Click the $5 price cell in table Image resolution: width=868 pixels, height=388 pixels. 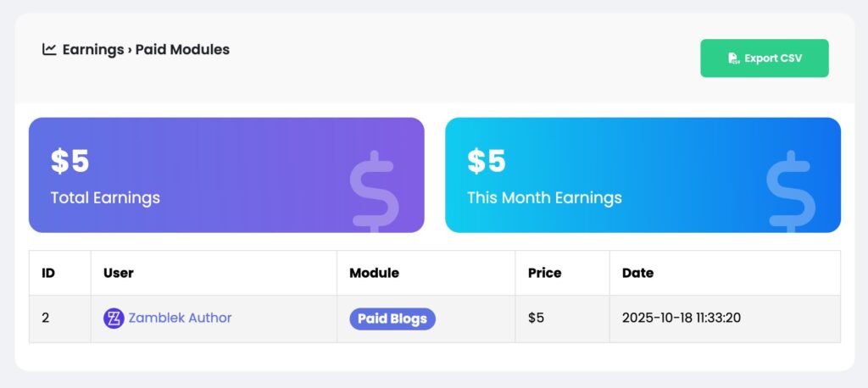(x=536, y=319)
